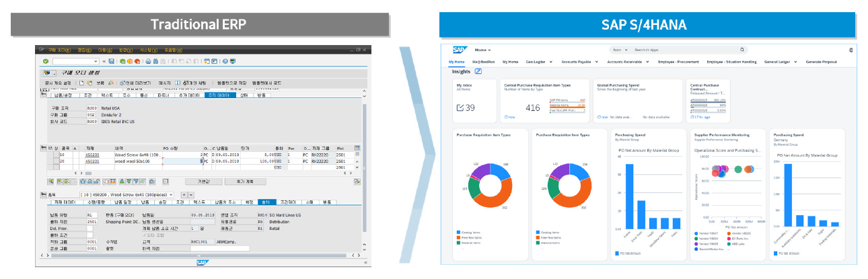Select the row checkbox for item 10
Image resolution: width=868 pixels, height=279 pixels.
coord(57,155)
